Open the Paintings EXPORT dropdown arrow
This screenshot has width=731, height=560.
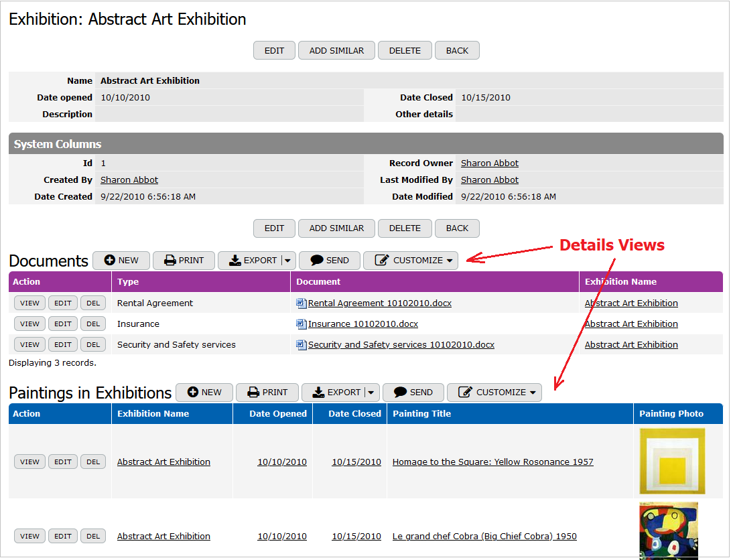tap(372, 393)
